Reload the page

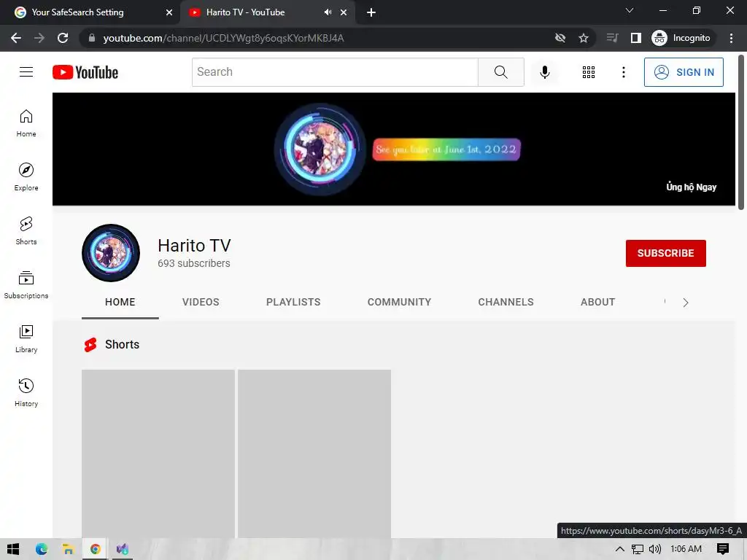tap(63, 38)
